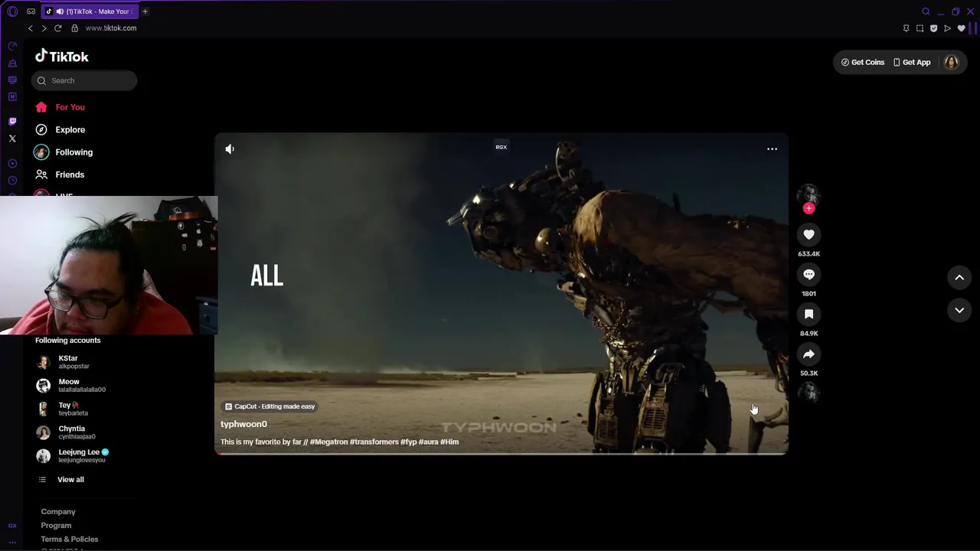Go to previous video with up chevron
Image resolution: width=980 pixels, height=551 pixels.
click(959, 278)
